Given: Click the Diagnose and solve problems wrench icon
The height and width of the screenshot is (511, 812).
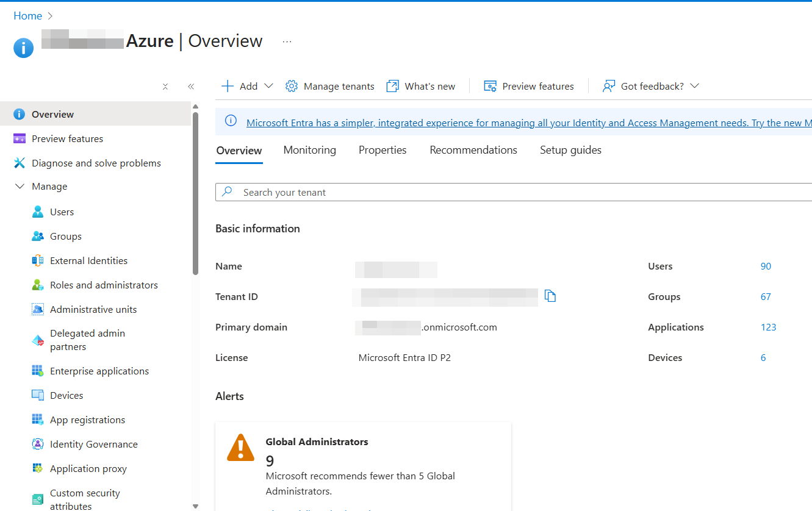Looking at the screenshot, I should click(x=19, y=163).
